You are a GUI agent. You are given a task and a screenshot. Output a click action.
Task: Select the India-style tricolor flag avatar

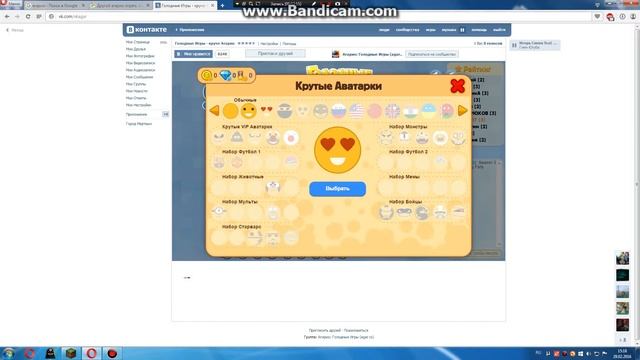(x=410, y=111)
